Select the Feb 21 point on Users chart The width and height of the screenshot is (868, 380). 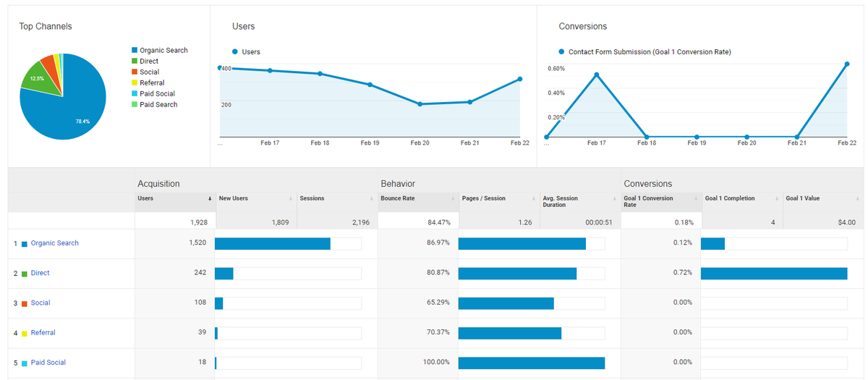[469, 102]
